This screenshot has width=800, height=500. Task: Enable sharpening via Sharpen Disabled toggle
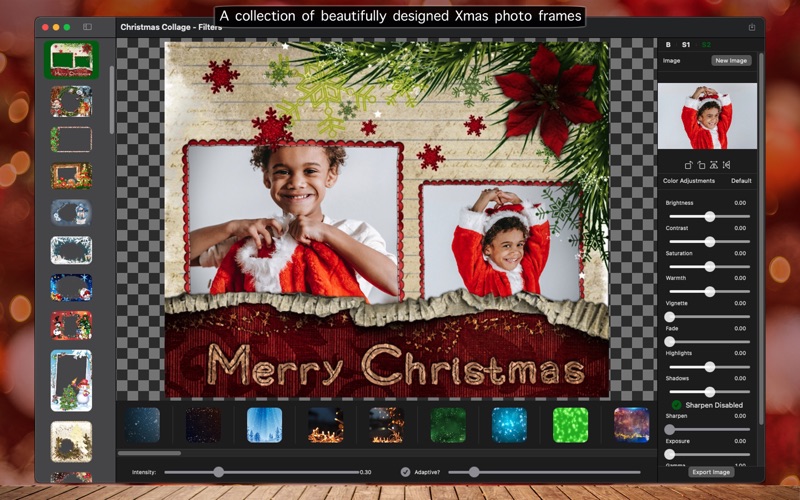(x=676, y=405)
